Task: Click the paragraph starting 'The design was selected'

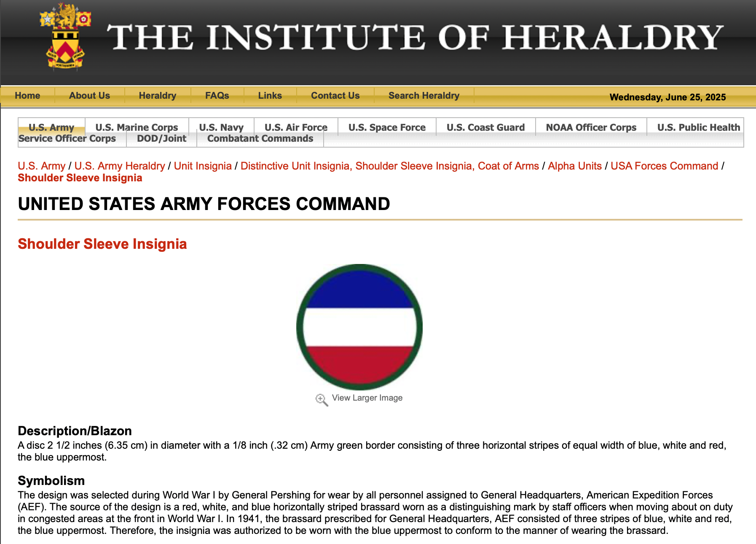Action: point(375,513)
